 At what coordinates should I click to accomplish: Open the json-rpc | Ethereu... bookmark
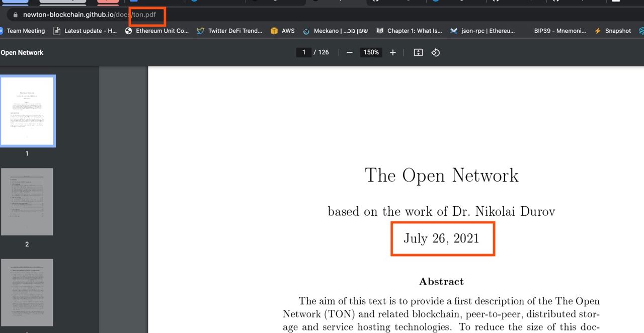pyautogui.click(x=482, y=31)
